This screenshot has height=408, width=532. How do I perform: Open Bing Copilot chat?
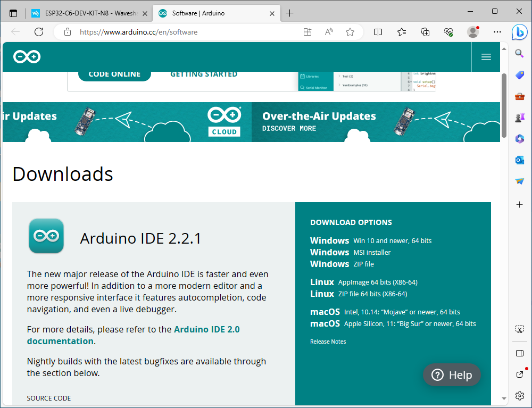point(519,32)
